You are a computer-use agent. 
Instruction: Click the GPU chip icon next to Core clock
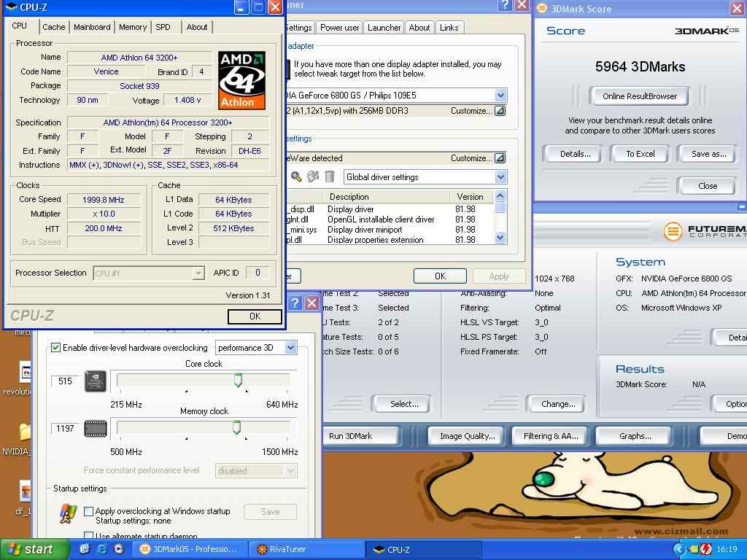pos(96,381)
